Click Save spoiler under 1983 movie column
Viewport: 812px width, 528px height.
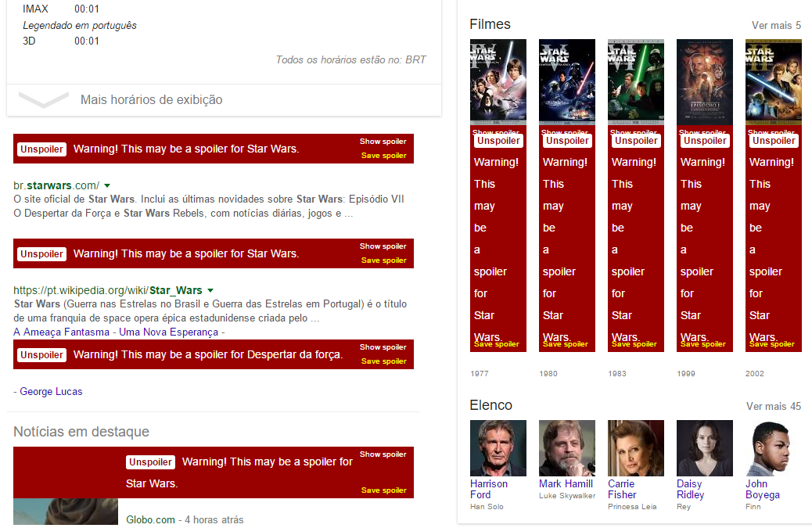click(634, 344)
